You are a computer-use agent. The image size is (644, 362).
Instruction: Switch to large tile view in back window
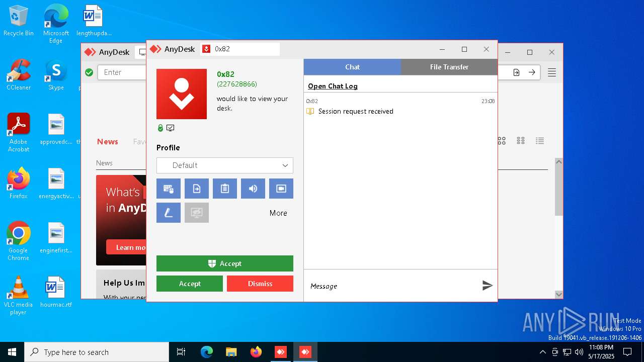pyautogui.click(x=502, y=141)
